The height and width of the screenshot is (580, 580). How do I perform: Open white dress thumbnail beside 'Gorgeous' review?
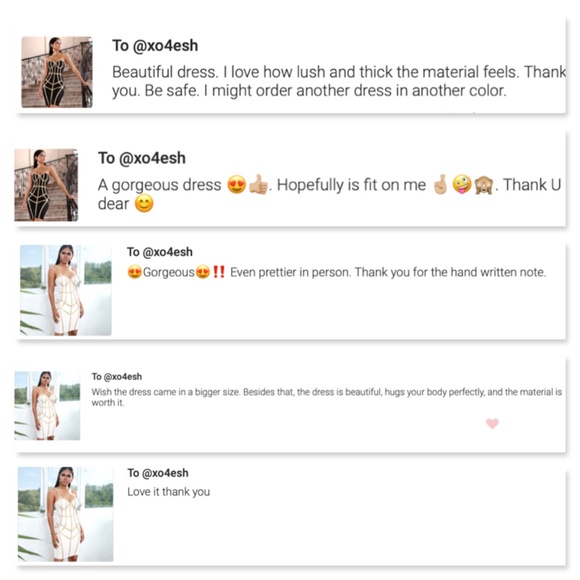point(65,290)
